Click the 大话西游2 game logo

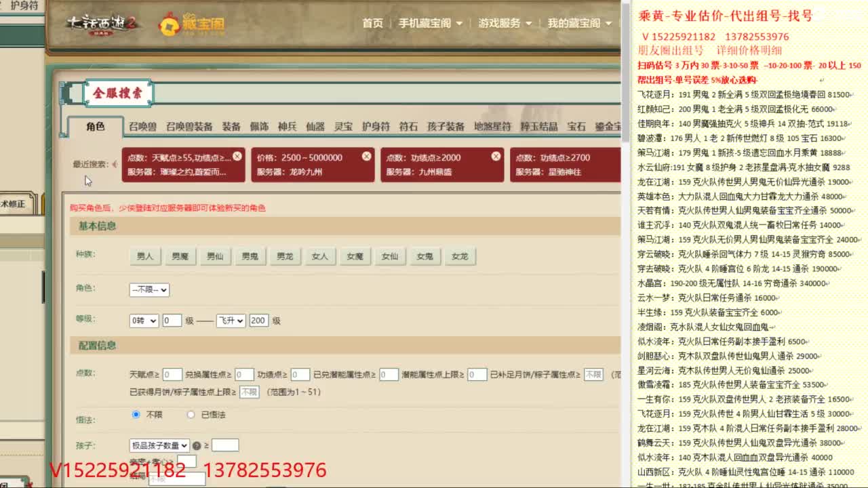(x=102, y=24)
